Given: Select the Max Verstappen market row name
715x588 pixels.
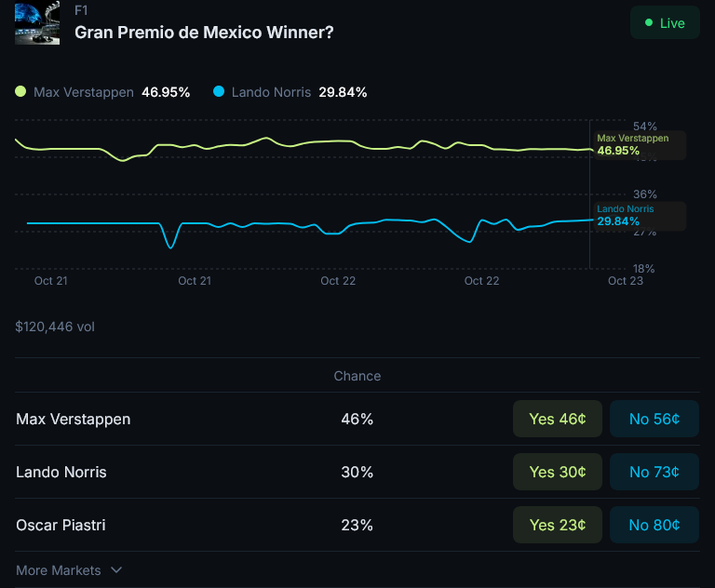Looking at the screenshot, I should click(x=74, y=419).
